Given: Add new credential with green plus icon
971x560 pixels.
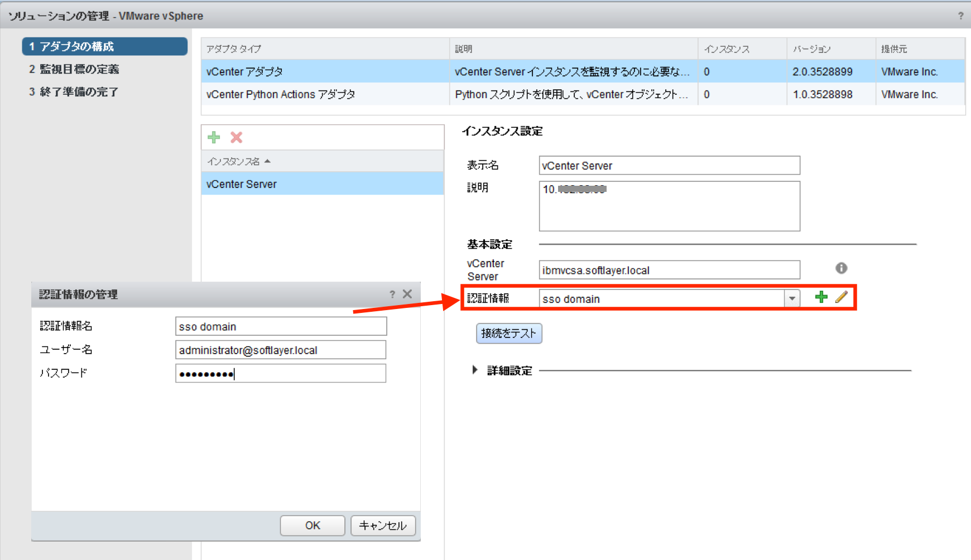Looking at the screenshot, I should pos(821,297).
